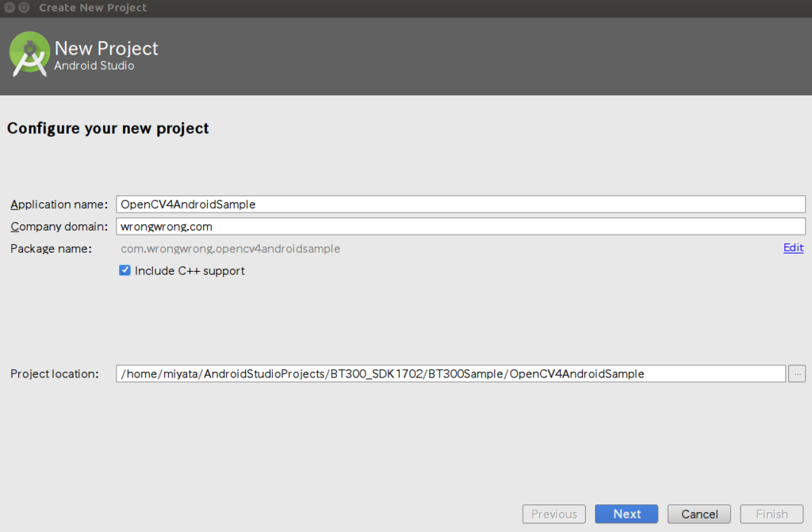Focus the Company domain text field
This screenshot has height=532, width=812.
(x=461, y=227)
